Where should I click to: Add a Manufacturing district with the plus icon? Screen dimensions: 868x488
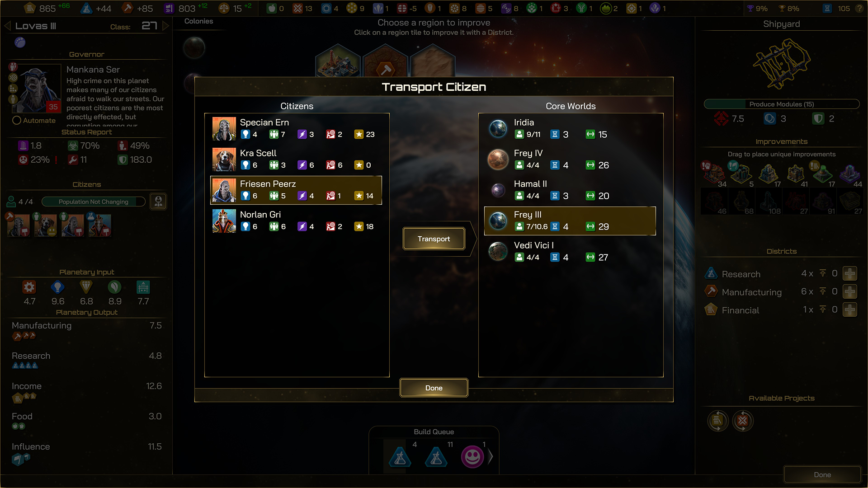pyautogui.click(x=850, y=292)
